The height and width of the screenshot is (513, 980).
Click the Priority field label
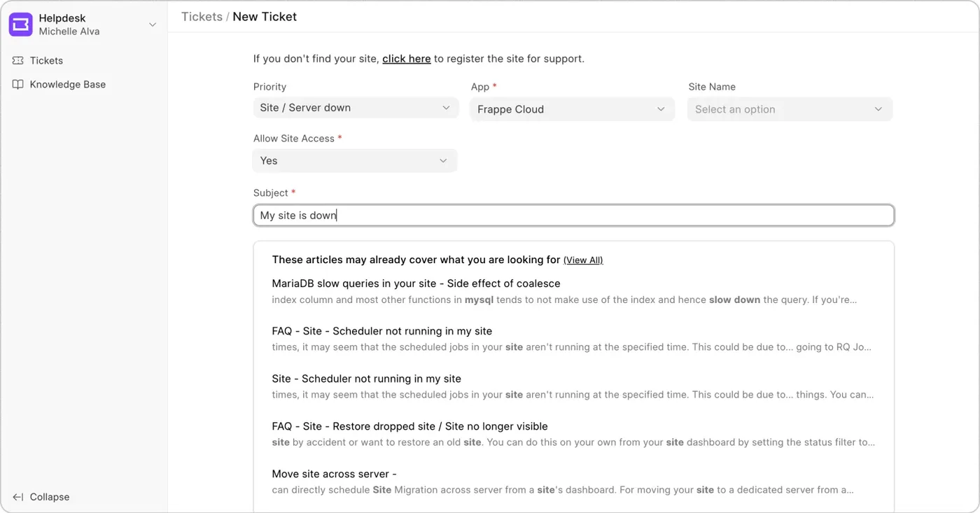click(269, 87)
